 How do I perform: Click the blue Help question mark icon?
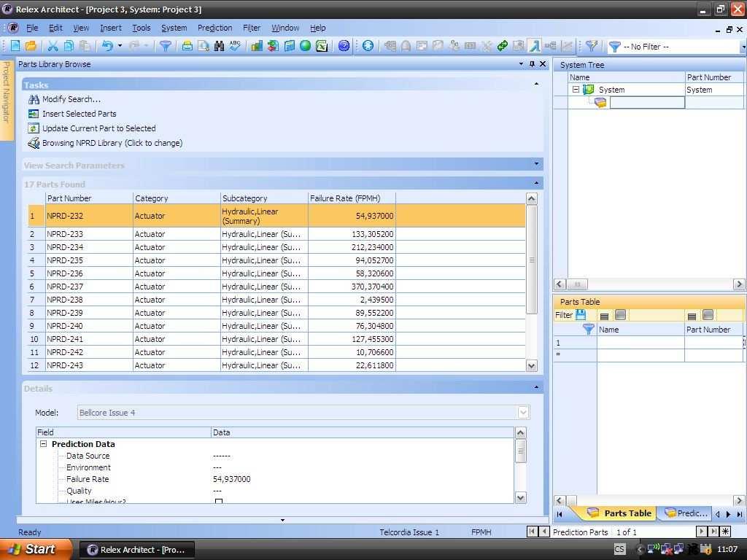pyautogui.click(x=344, y=46)
